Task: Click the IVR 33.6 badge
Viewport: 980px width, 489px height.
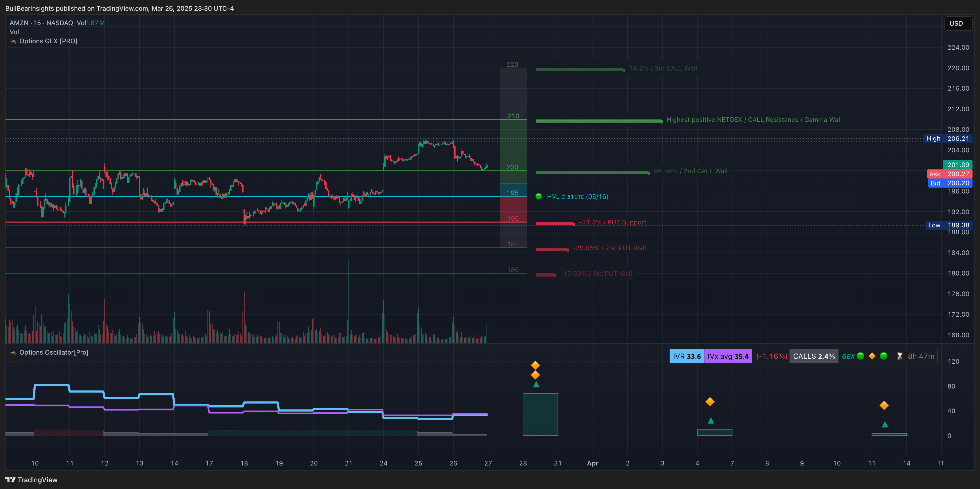Action: (687, 356)
